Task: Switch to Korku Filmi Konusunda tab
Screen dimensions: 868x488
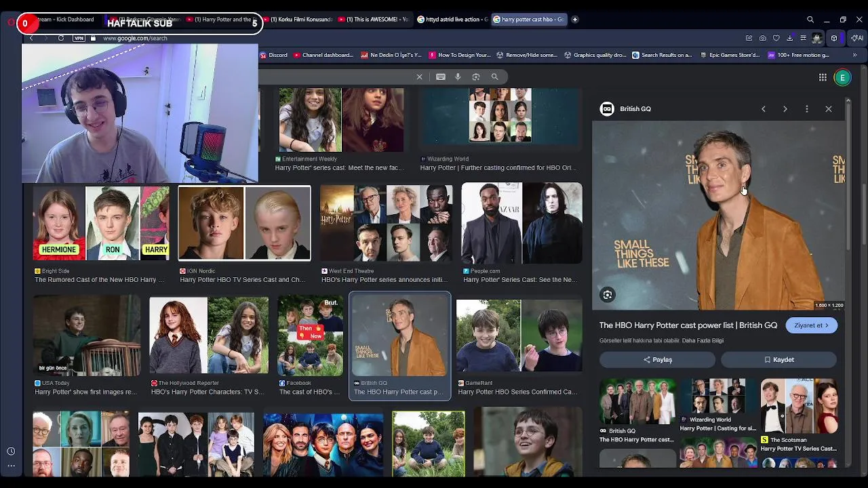Action: (297, 20)
